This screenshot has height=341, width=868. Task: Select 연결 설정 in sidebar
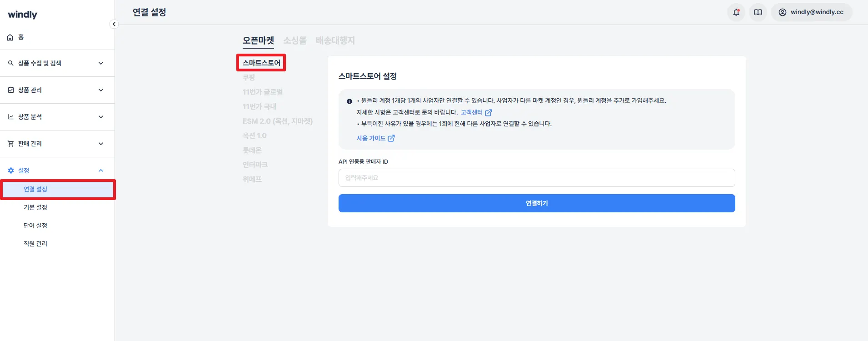tap(58, 189)
